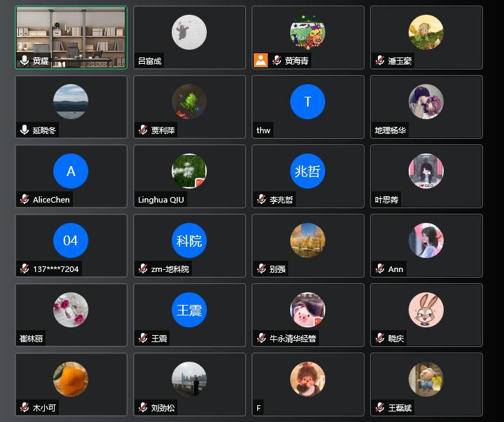Click the name label Linghua QIU
This screenshot has height=422, width=504.
click(161, 200)
